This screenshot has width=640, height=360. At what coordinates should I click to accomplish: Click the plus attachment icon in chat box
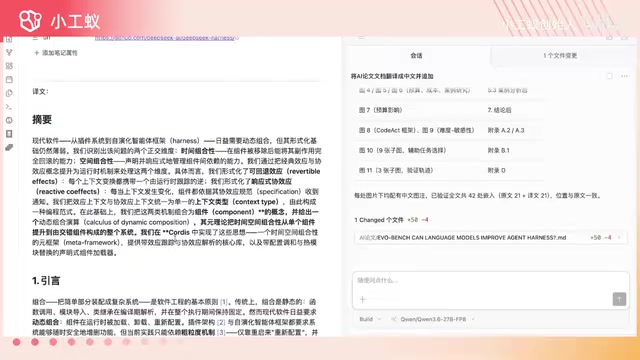(x=363, y=299)
